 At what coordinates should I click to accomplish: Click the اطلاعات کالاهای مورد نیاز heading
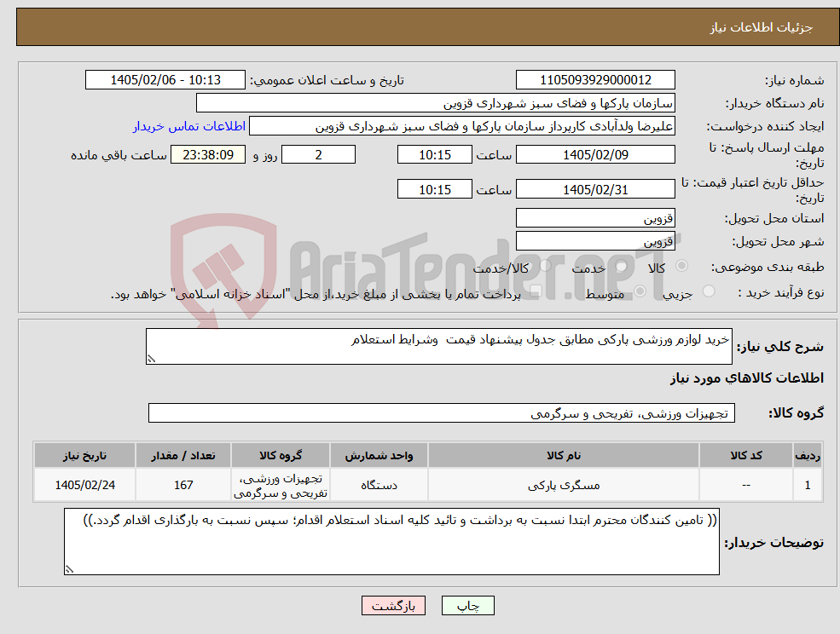[x=746, y=378]
